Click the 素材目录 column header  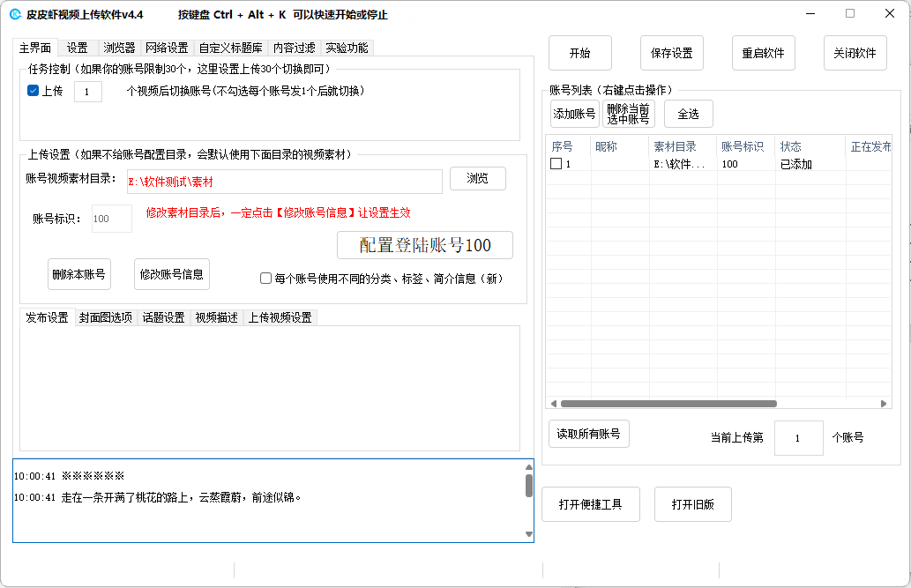pyautogui.click(x=683, y=146)
